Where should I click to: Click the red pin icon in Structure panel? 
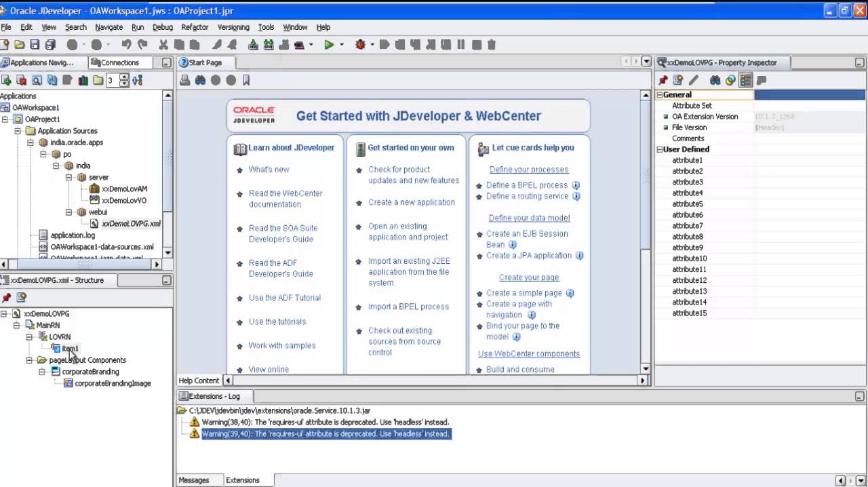click(x=6, y=297)
